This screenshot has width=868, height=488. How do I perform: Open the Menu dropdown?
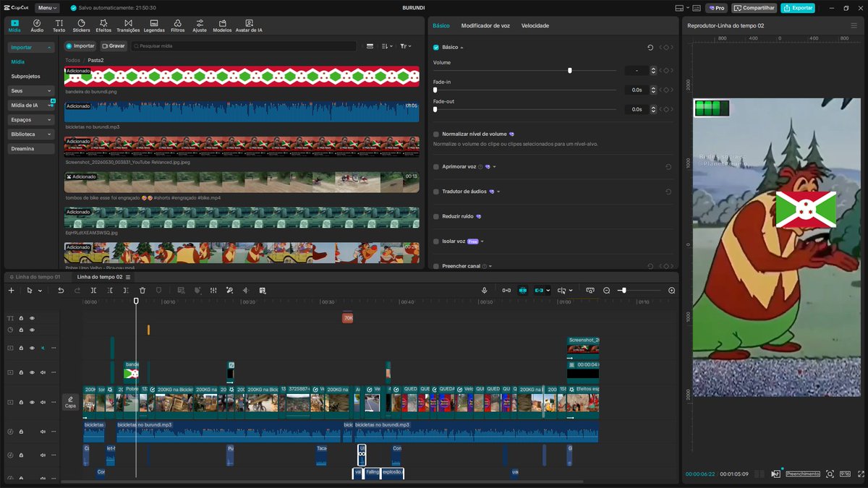tap(47, 8)
